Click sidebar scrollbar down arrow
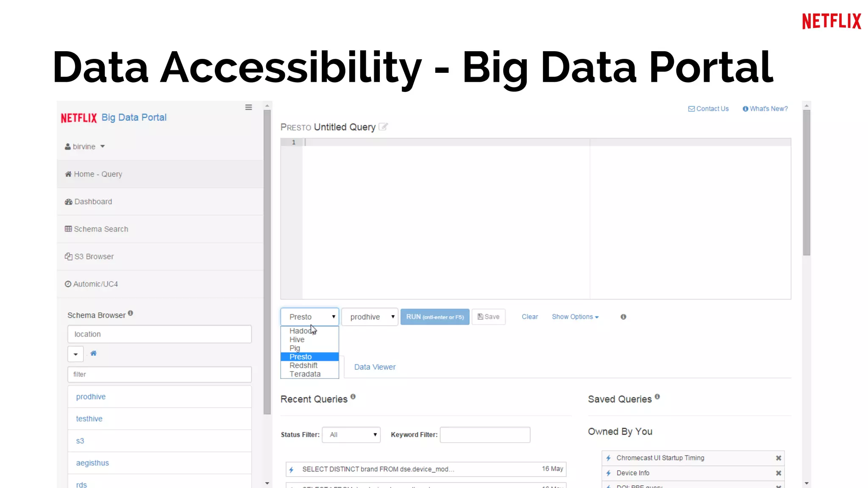Image resolution: width=868 pixels, height=488 pixels. click(267, 483)
